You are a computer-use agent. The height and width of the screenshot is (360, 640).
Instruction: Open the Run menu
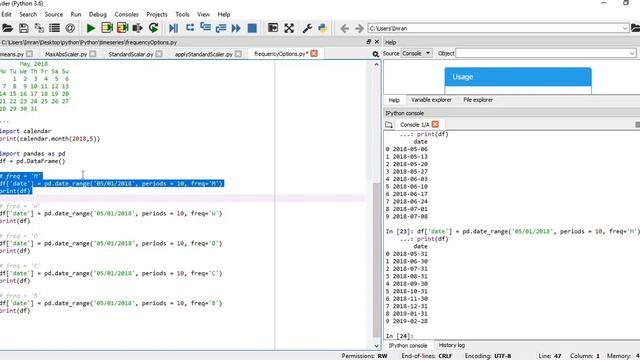pos(76,14)
